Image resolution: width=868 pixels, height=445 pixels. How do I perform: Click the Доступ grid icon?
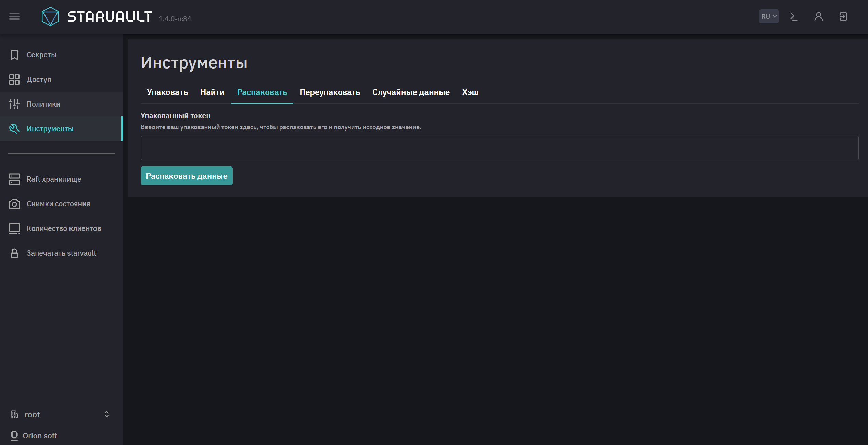click(14, 79)
